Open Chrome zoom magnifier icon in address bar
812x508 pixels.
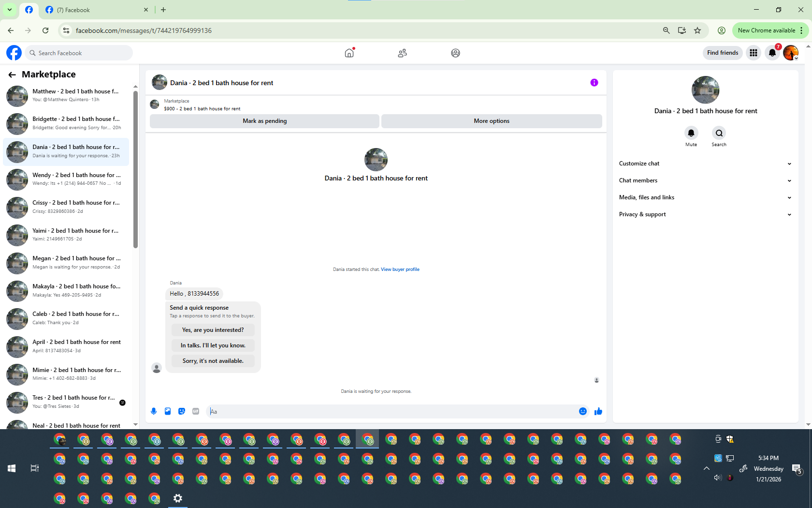667,30
